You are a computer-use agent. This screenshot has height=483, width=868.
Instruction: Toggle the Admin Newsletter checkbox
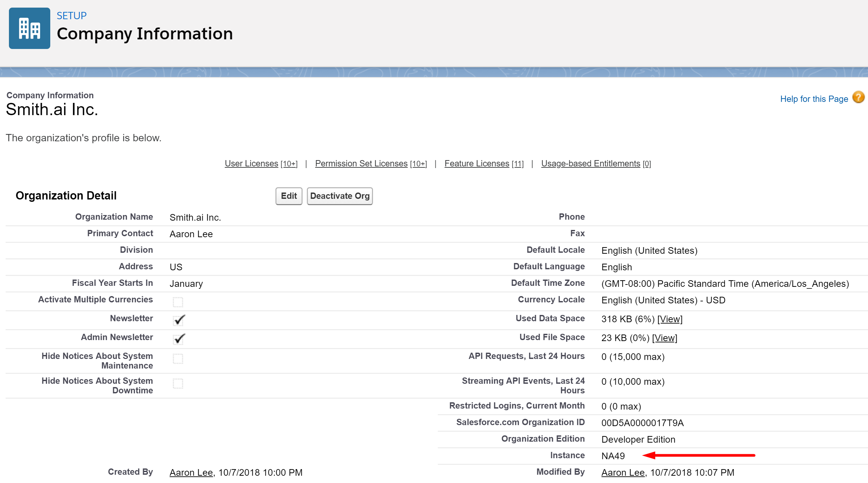tap(179, 339)
